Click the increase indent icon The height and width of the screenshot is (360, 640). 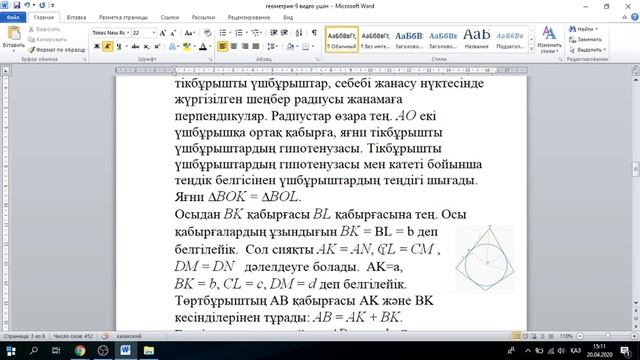[x=284, y=33]
